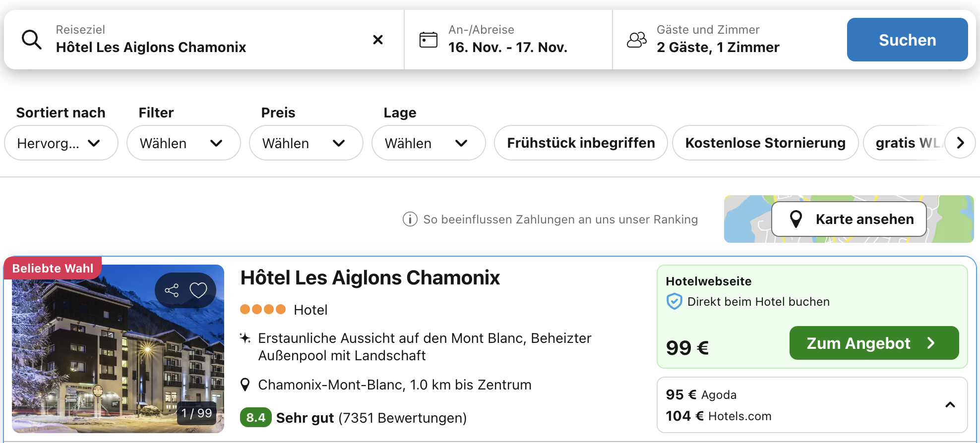
Task: Open the Filter dropdown
Action: tap(183, 143)
